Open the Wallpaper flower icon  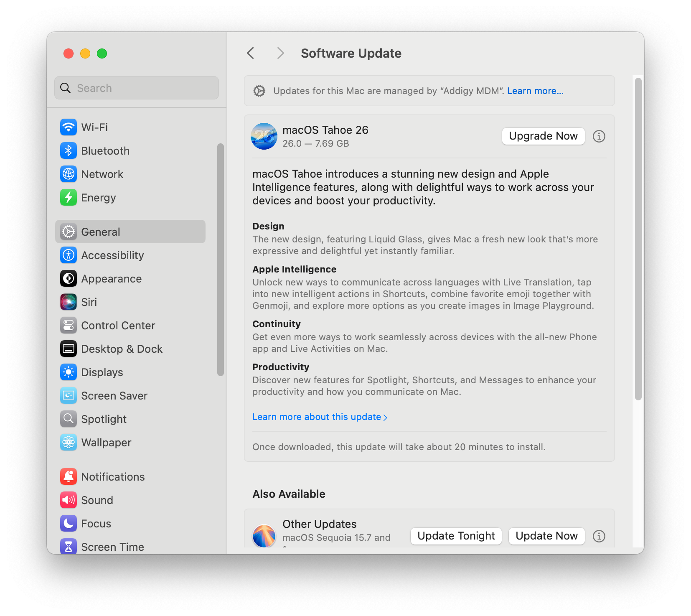click(x=69, y=443)
